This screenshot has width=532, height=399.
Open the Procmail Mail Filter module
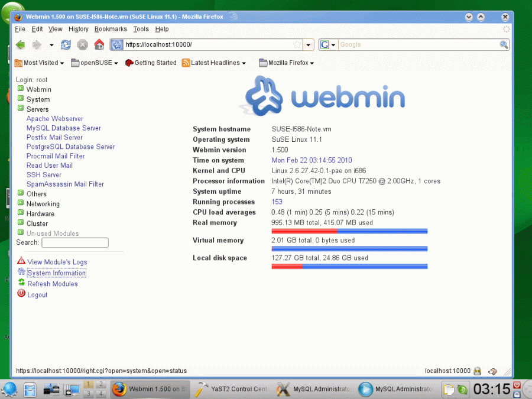pyautogui.click(x=56, y=156)
